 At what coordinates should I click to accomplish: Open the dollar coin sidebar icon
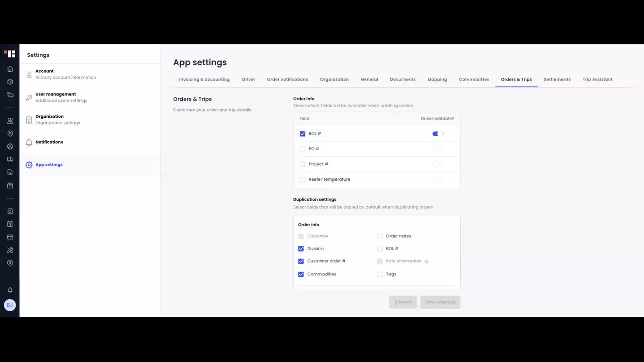click(x=10, y=263)
